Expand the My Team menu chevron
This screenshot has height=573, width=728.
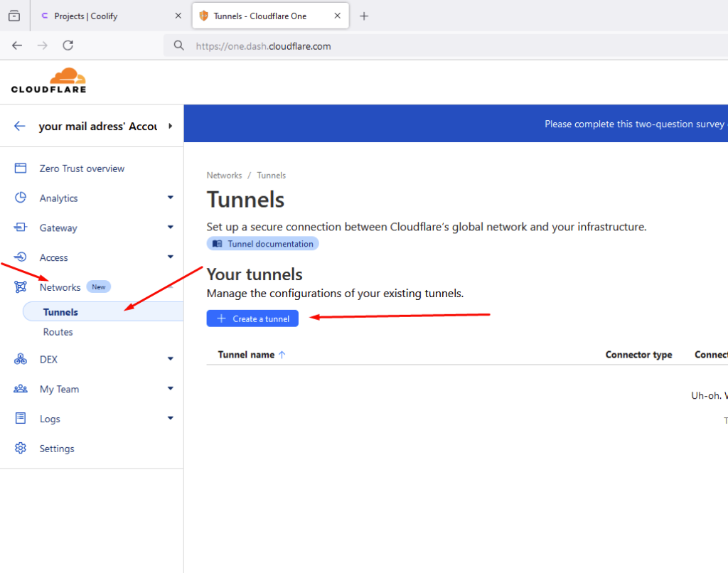171,389
